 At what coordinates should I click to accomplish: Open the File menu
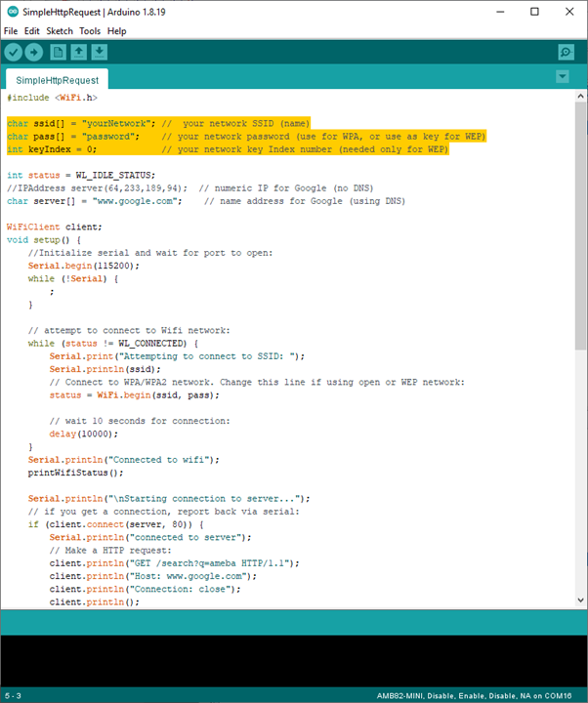click(11, 31)
